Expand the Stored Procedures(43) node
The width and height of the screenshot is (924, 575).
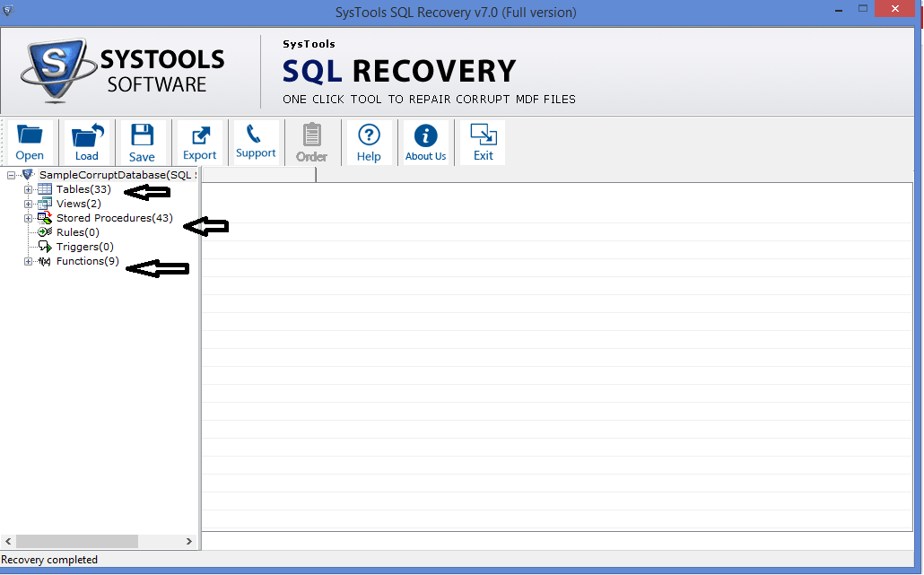pos(28,218)
